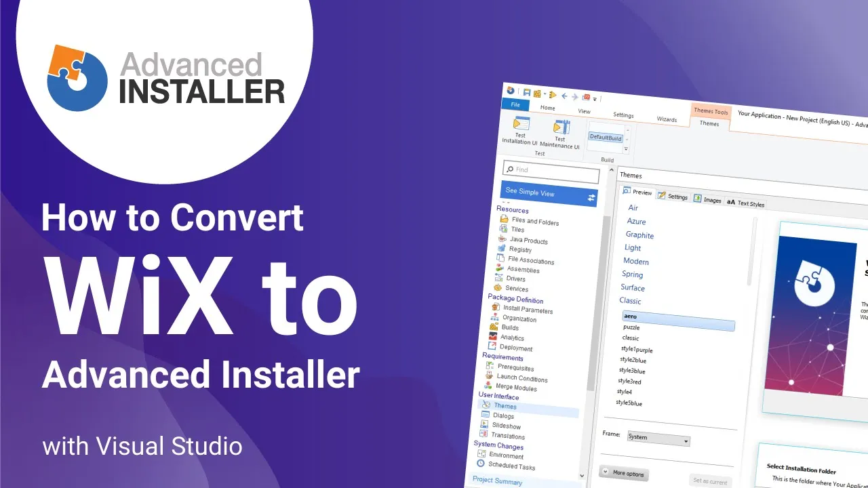
Task: Select the Themes ribbon tab
Action: [x=709, y=123]
